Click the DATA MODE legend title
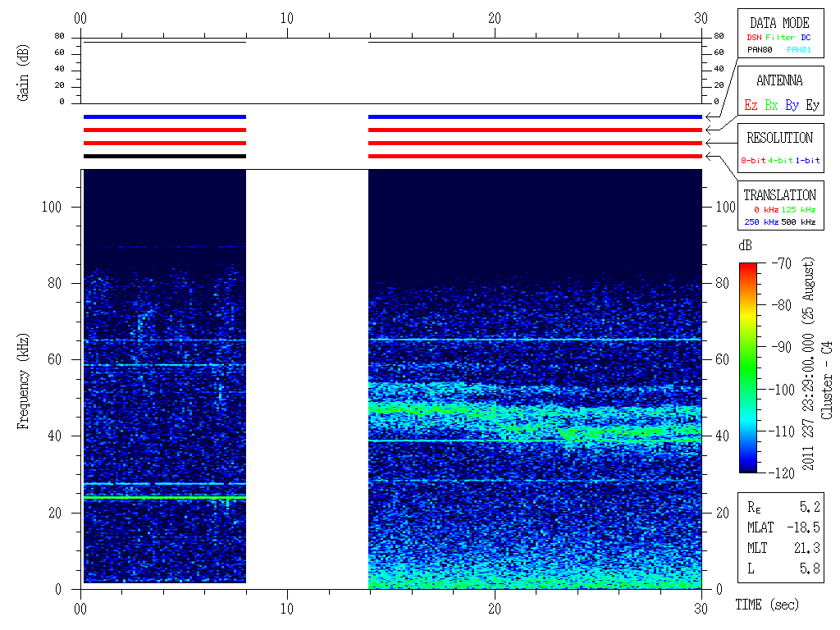 [x=779, y=23]
